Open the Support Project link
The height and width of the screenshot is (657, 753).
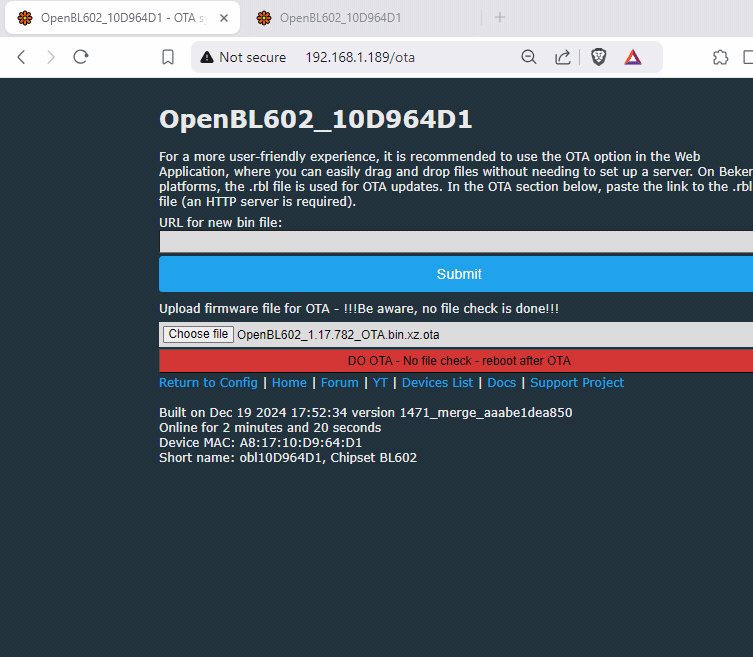[x=577, y=383]
